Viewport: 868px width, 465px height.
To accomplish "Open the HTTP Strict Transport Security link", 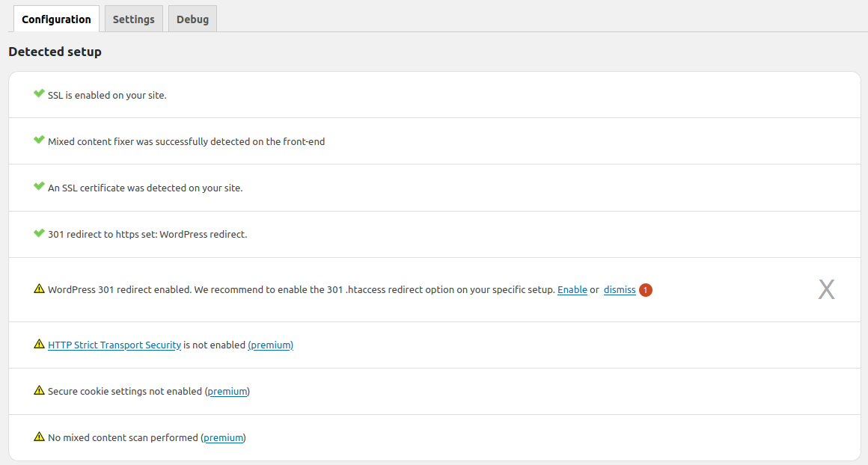I will coord(114,345).
